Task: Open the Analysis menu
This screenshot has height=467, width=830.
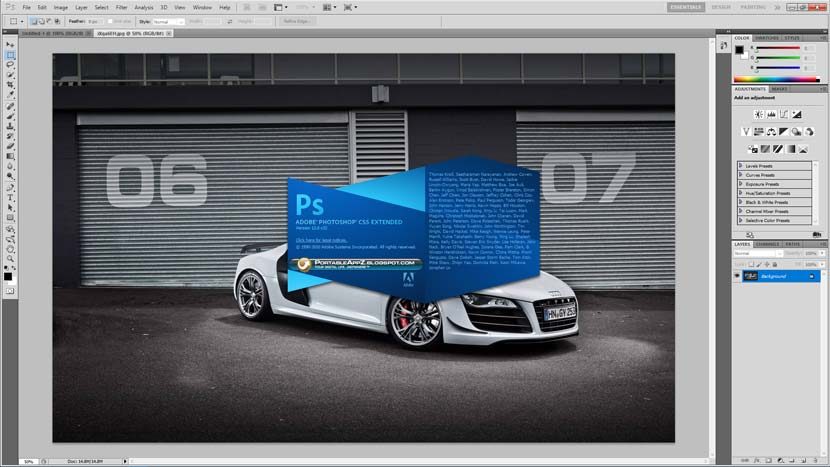Action: click(143, 7)
